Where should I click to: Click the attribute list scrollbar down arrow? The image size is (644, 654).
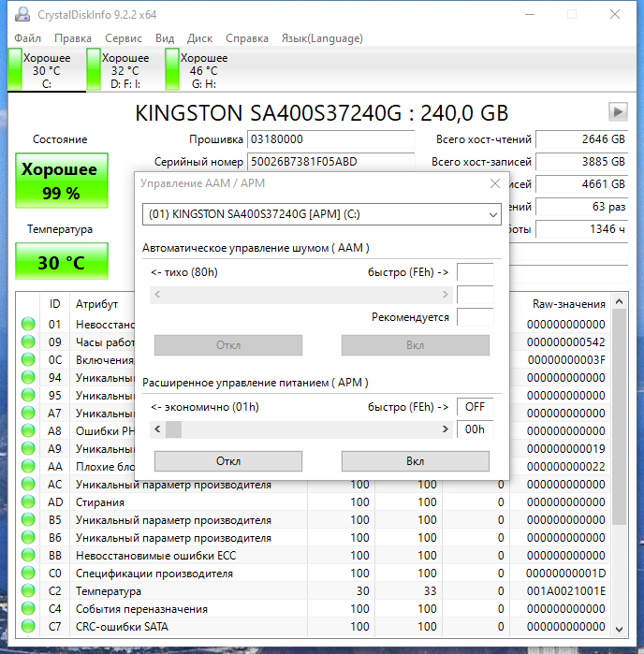620,629
